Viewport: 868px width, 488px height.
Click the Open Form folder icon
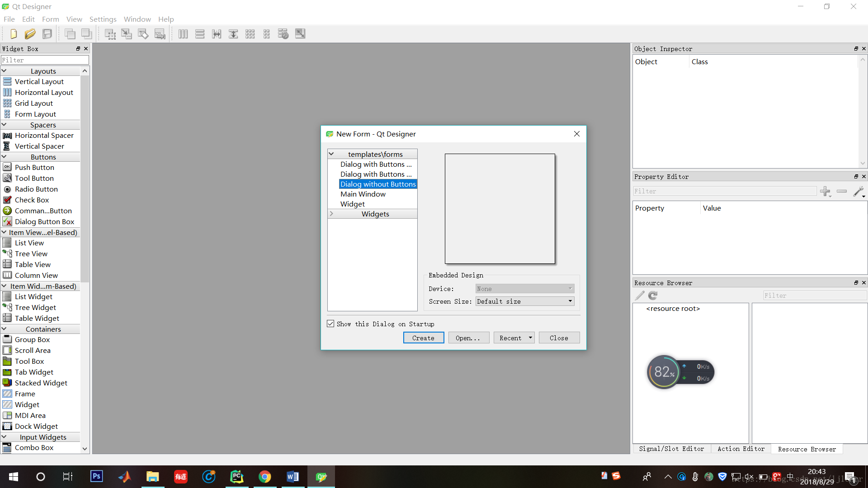[30, 34]
